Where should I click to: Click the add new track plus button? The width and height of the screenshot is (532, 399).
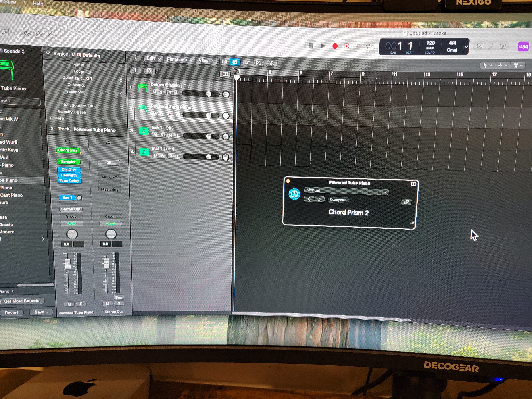tap(135, 70)
